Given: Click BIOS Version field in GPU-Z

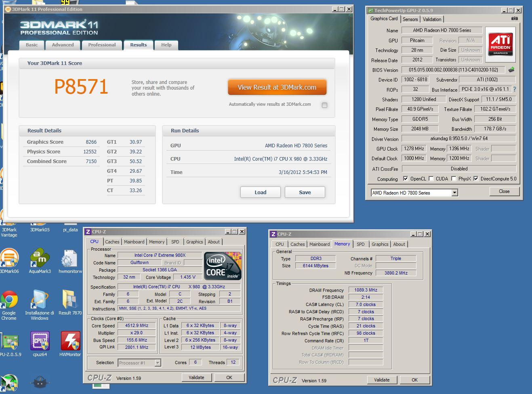Looking at the screenshot, I should (453, 70).
